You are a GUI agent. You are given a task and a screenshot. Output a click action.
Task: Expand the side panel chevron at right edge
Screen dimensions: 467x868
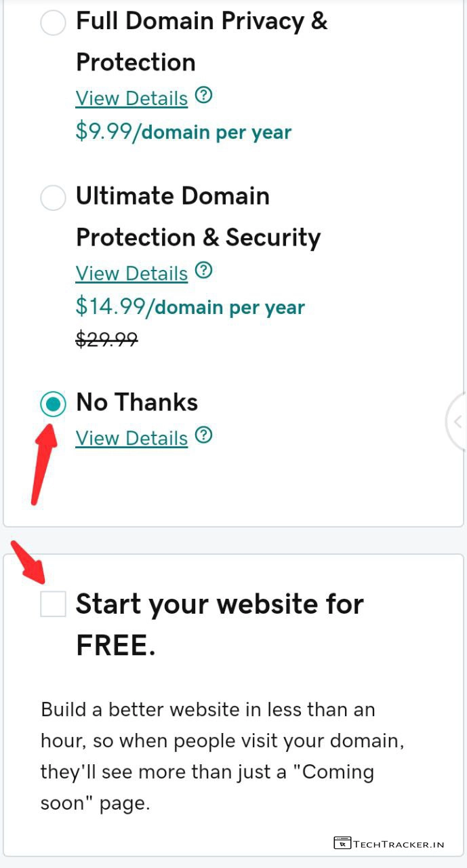458,422
